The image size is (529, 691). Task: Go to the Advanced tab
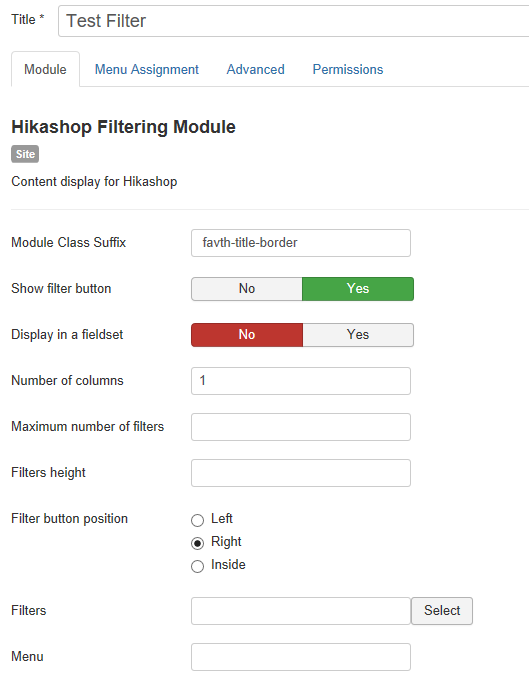tap(256, 69)
